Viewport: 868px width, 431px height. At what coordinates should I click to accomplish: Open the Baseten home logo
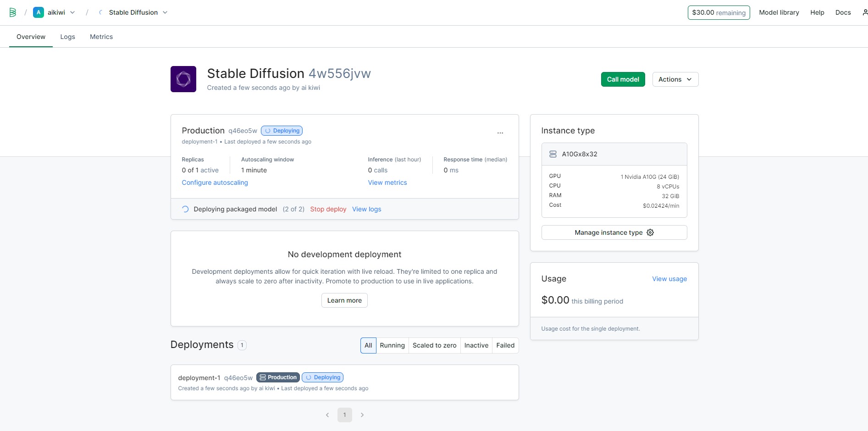(13, 12)
